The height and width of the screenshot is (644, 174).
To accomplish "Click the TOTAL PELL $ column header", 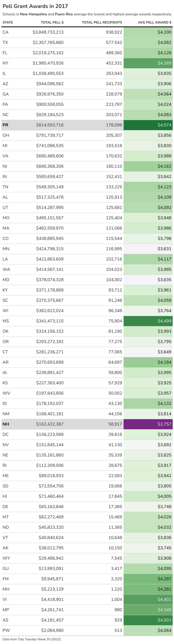I will click(x=52, y=22).
